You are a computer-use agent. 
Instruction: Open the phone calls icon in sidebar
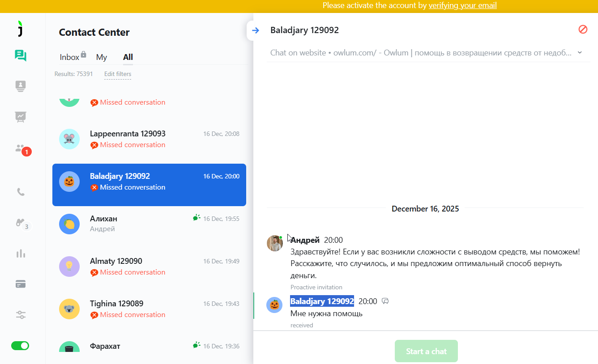coord(21,192)
